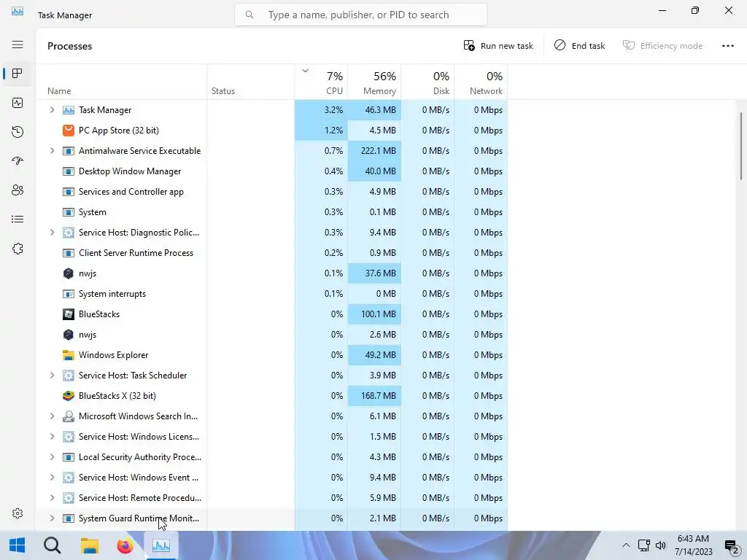Viewport: 747px width, 560px height.
Task: Open Task Manager settings gear
Action: point(18,513)
